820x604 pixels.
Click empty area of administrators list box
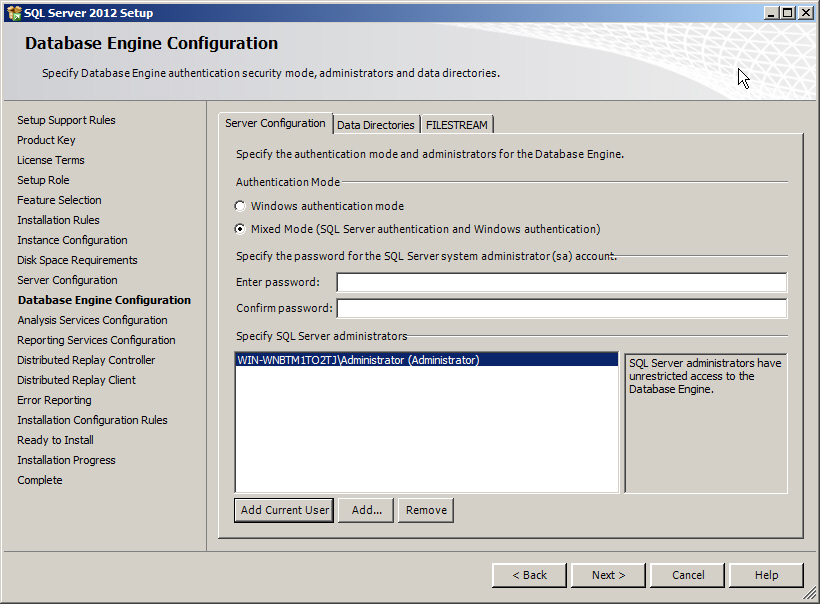click(427, 429)
